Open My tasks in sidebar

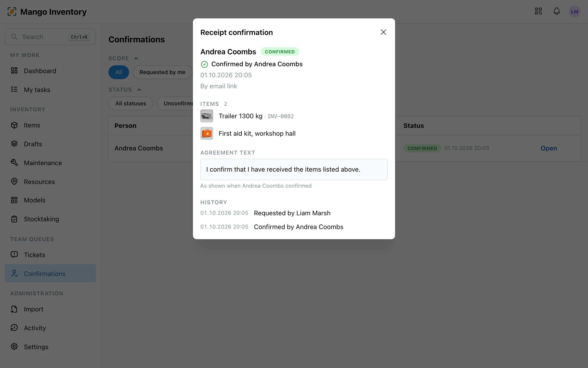[x=50, y=89]
